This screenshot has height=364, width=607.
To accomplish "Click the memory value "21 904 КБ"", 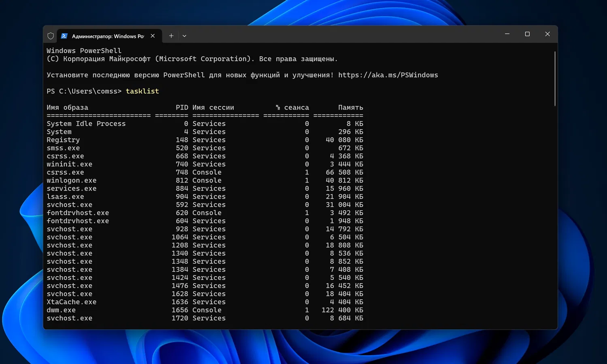I will [x=344, y=197].
